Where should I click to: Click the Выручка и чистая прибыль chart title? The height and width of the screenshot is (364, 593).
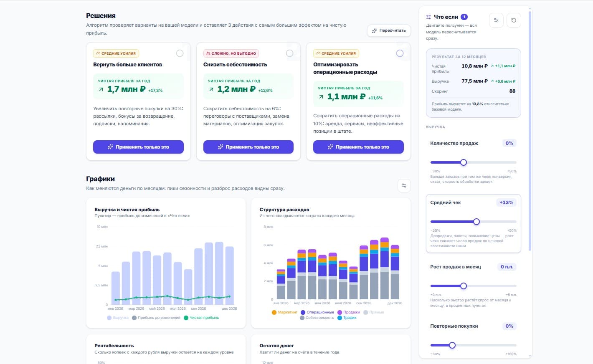[x=127, y=210]
